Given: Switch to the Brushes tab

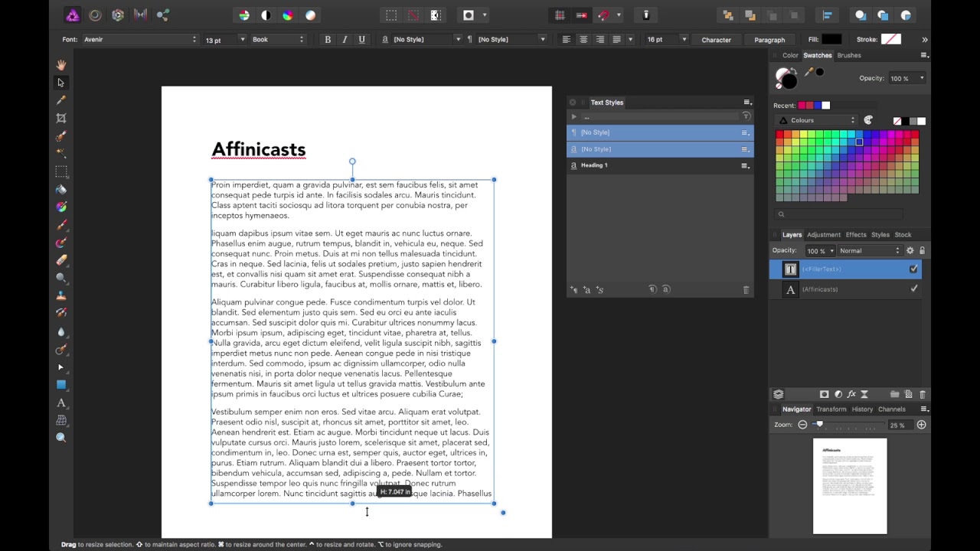Looking at the screenshot, I should pyautogui.click(x=849, y=55).
